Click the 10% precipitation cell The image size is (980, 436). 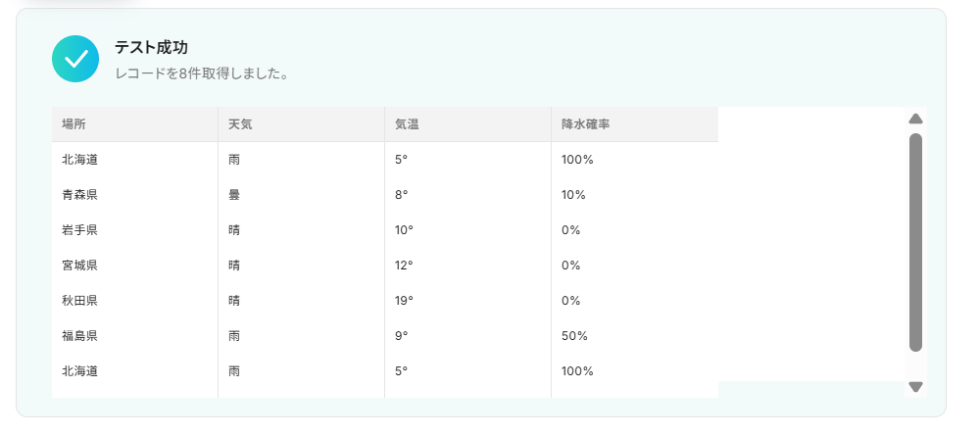point(573,195)
